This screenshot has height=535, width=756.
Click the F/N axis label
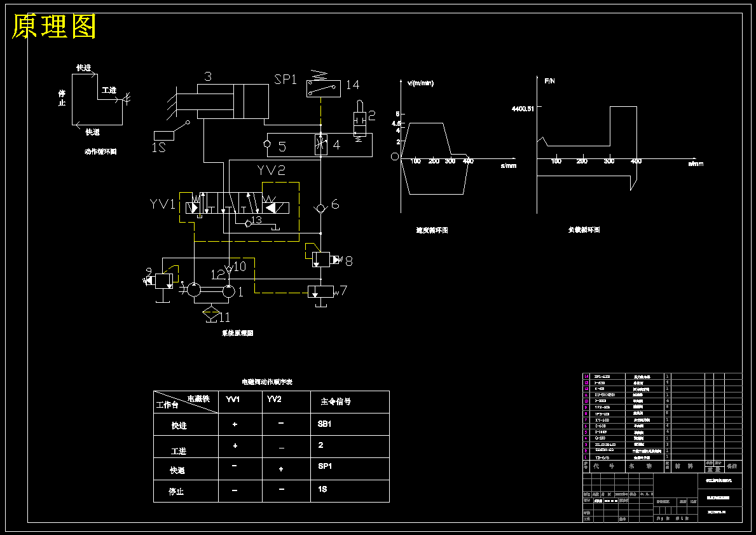click(549, 81)
